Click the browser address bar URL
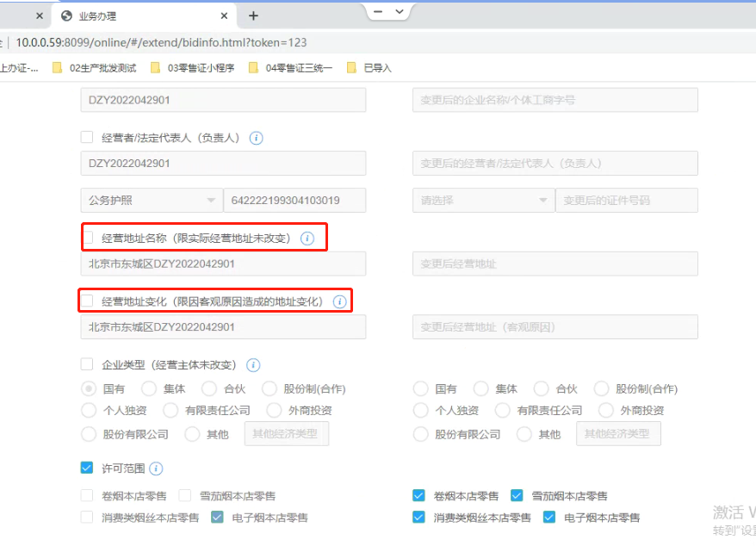The width and height of the screenshot is (756, 546). [161, 42]
